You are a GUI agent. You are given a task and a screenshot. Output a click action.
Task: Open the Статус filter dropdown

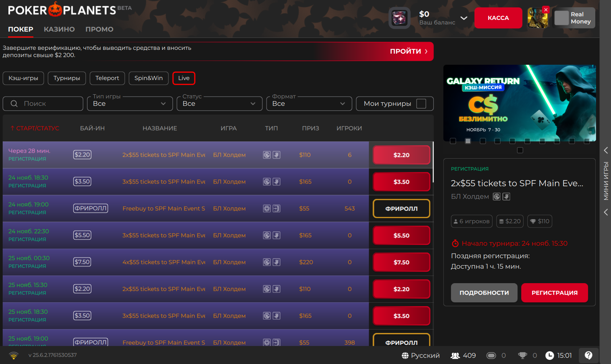219,103
